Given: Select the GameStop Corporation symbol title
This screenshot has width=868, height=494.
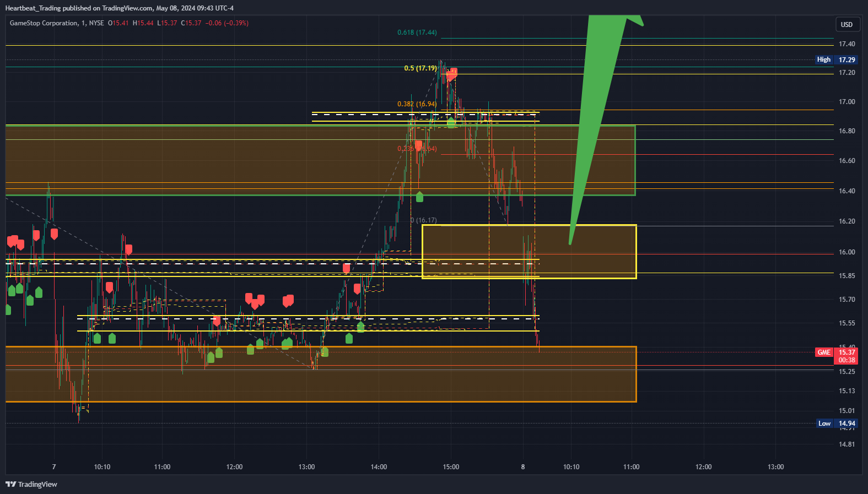Looking at the screenshot, I should [44, 23].
